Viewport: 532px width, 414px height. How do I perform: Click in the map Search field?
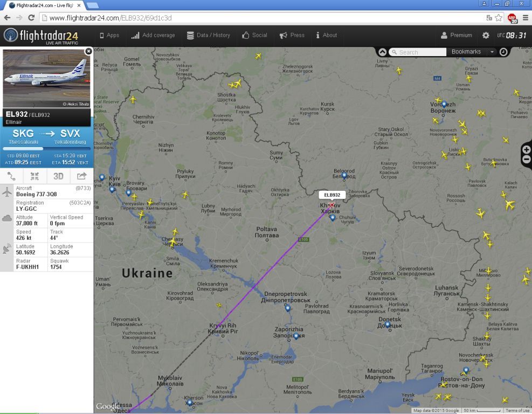point(418,52)
